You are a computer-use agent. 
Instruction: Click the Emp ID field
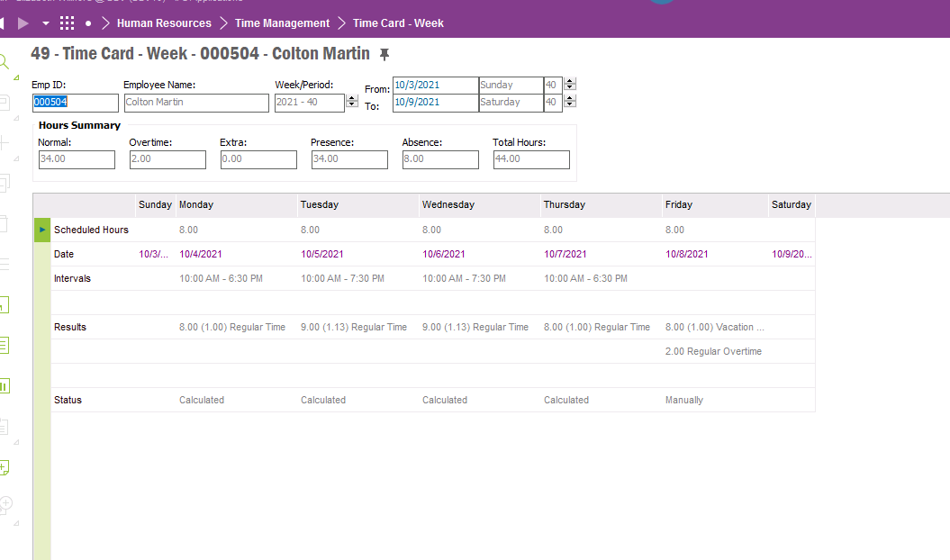pos(75,103)
